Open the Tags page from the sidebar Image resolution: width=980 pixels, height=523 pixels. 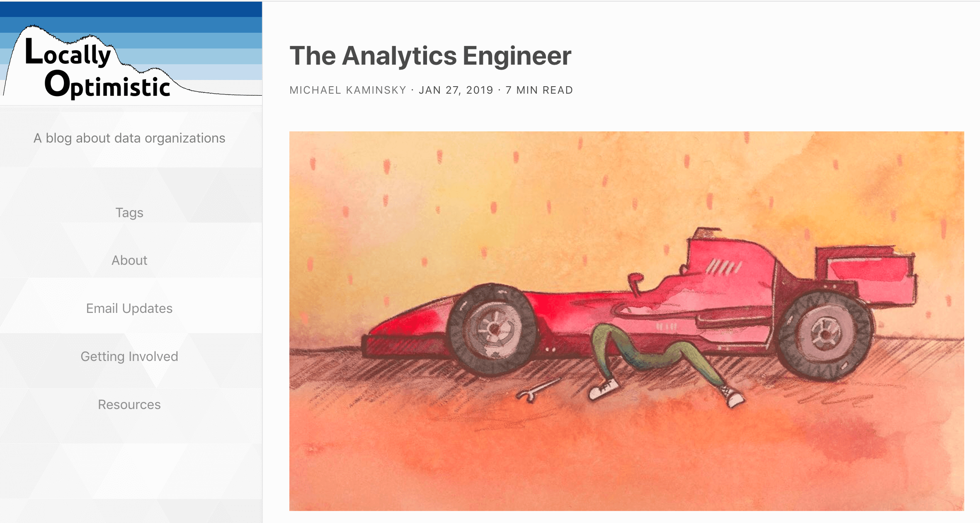(130, 213)
